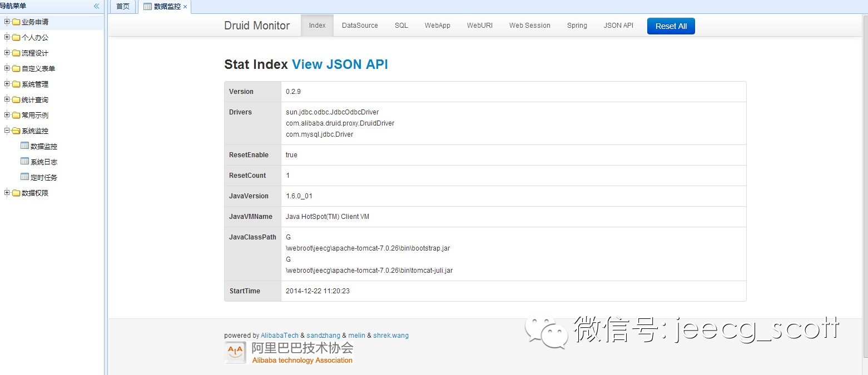Select the 系统管理 tree label
The image size is (868, 375).
pos(35,84)
